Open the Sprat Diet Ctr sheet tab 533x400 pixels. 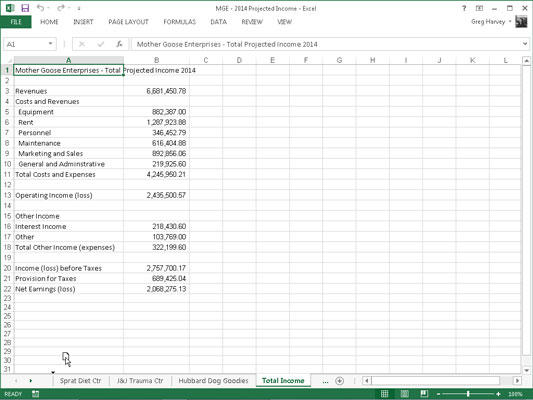coord(81,381)
